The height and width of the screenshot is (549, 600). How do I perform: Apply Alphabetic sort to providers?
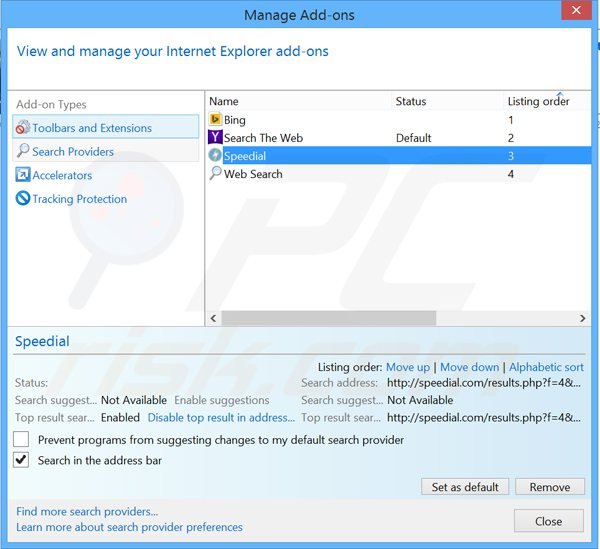point(546,367)
